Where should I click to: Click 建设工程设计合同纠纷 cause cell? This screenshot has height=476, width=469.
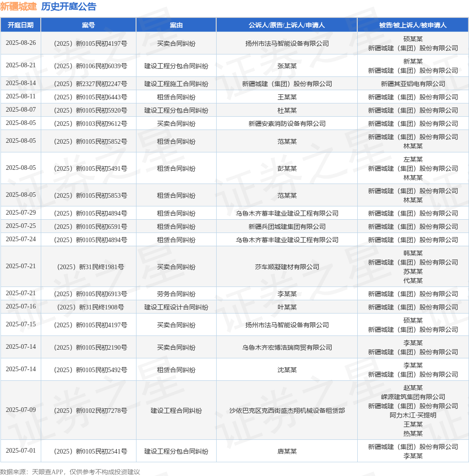point(176,307)
